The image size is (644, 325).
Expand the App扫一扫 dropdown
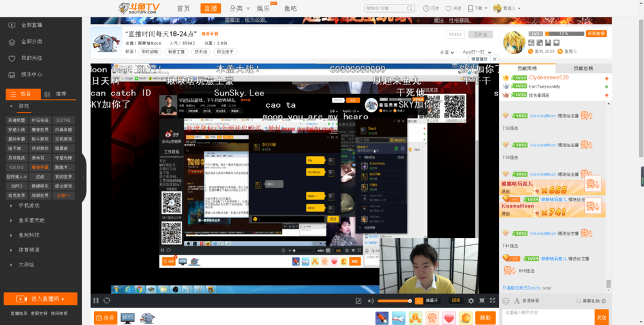477,52
